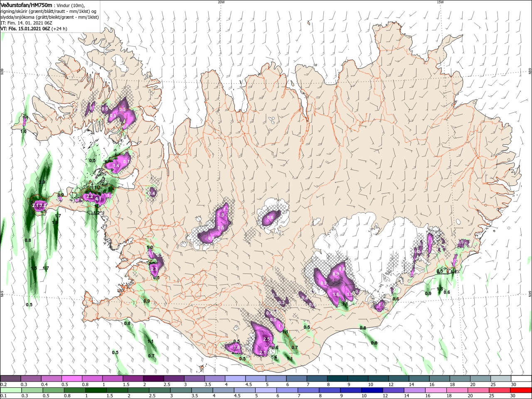Click the Veðurstofan/HM750m map title
Image resolution: width=532 pixels, height=399 pixels.
point(26,5)
